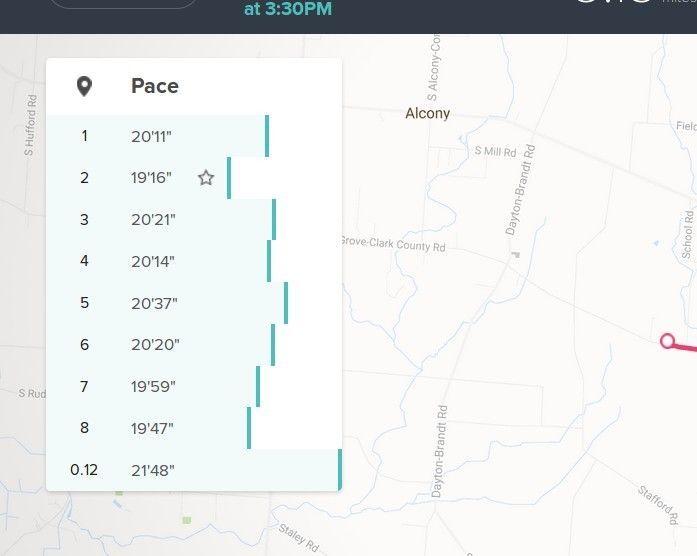697x556 pixels.
Task: Select mile 8 split row with 19'47" pace
Action: (194, 428)
